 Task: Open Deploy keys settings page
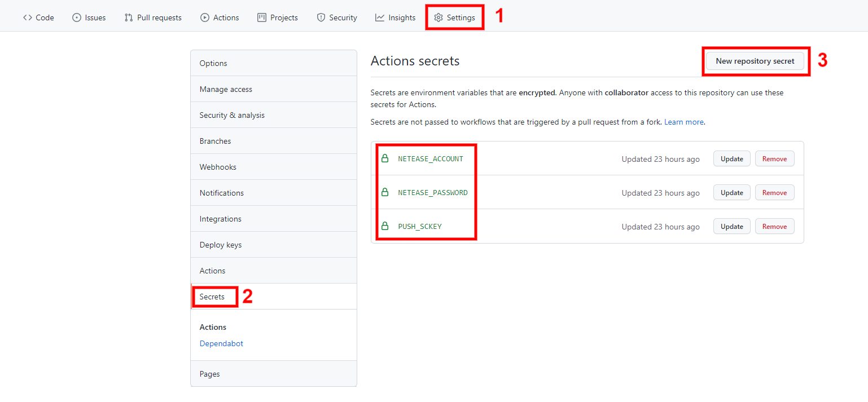221,245
